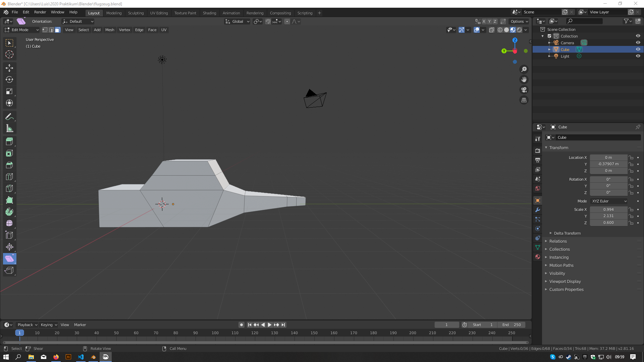Hide the Light object in outliner
This screenshot has height=362, width=644.
pos(638,56)
